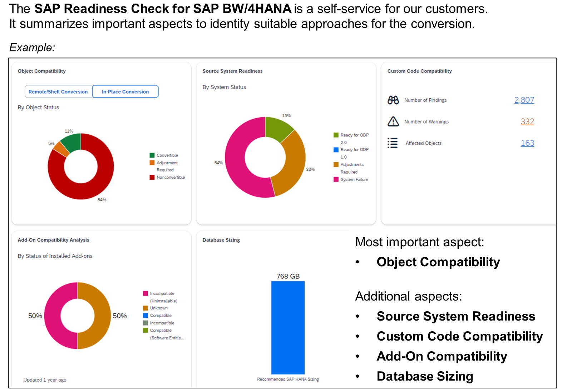Click the bold "Source System Readiness" bullet
Screen dimensions: 572x392
456,316
